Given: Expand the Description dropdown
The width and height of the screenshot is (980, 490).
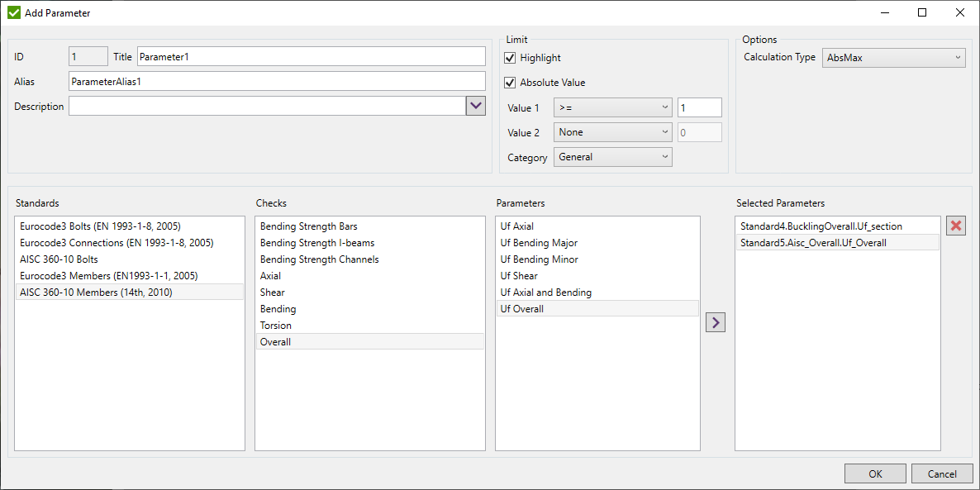Looking at the screenshot, I should tap(475, 106).
